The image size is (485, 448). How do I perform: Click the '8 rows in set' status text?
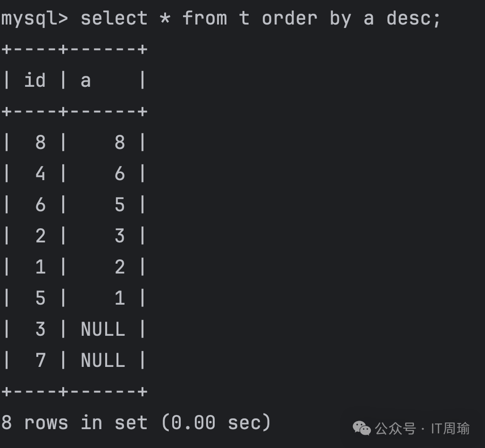point(74,423)
